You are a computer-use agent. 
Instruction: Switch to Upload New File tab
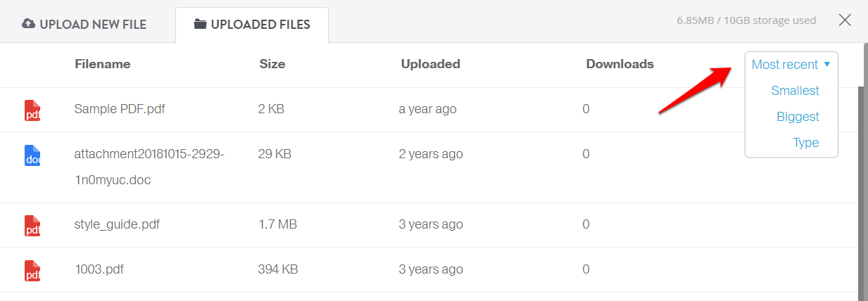pos(84,25)
